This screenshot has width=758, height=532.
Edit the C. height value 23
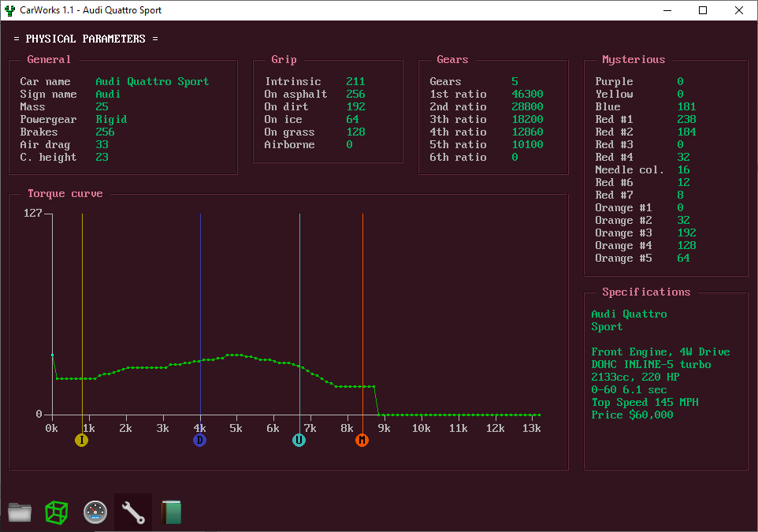pos(102,157)
